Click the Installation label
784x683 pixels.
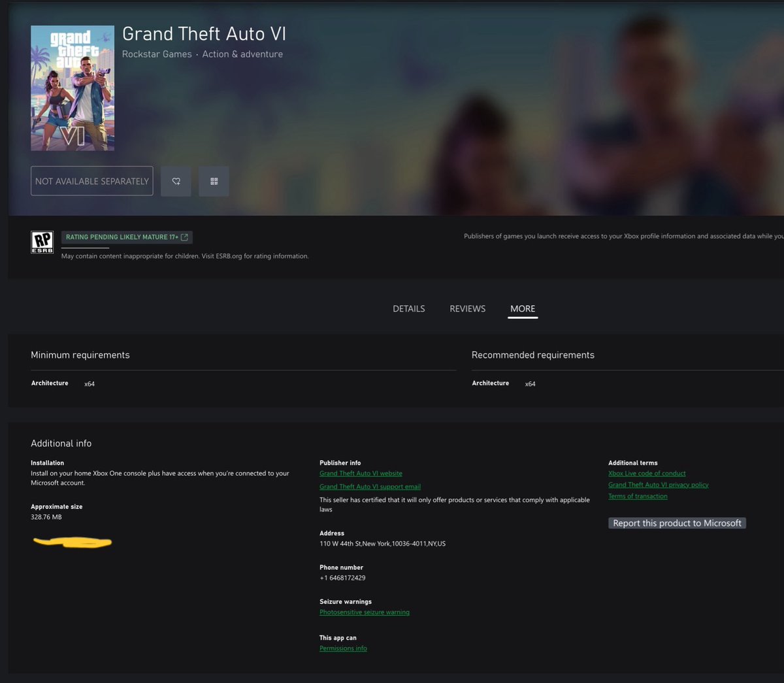tap(47, 463)
